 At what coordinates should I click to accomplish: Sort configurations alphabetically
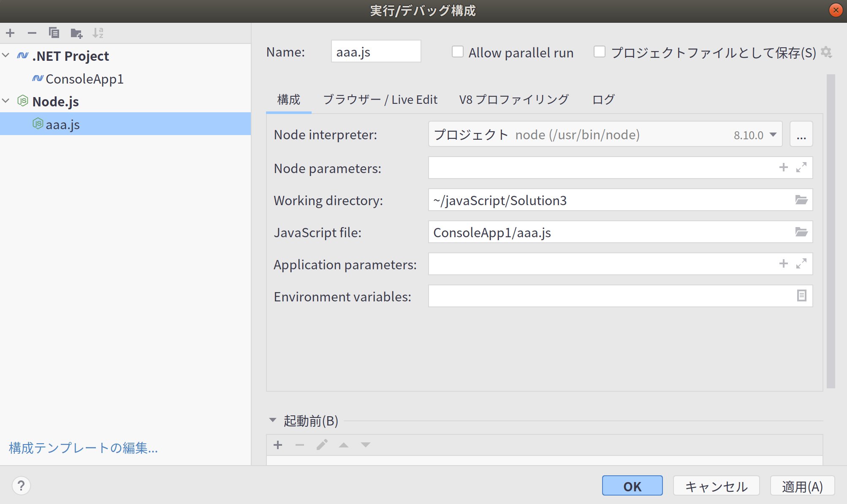click(x=99, y=33)
